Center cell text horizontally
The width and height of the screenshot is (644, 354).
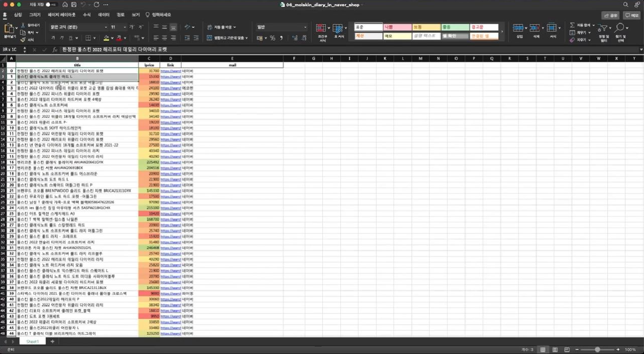pos(164,38)
